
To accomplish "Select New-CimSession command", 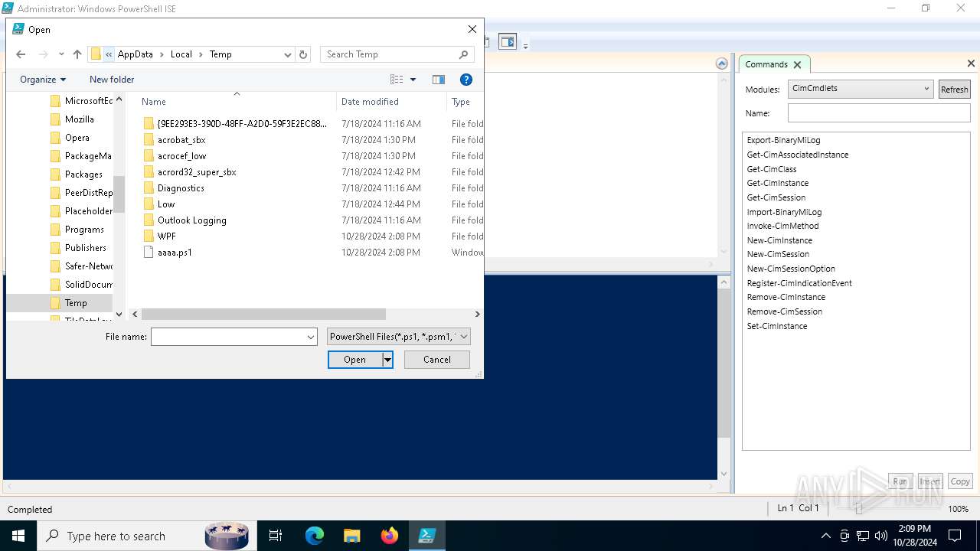I will tap(778, 254).
